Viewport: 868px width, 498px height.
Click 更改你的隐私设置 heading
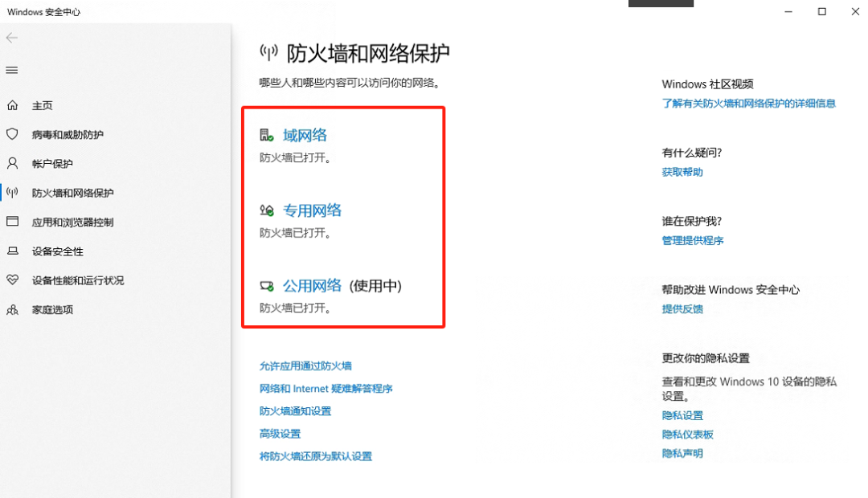pos(706,358)
